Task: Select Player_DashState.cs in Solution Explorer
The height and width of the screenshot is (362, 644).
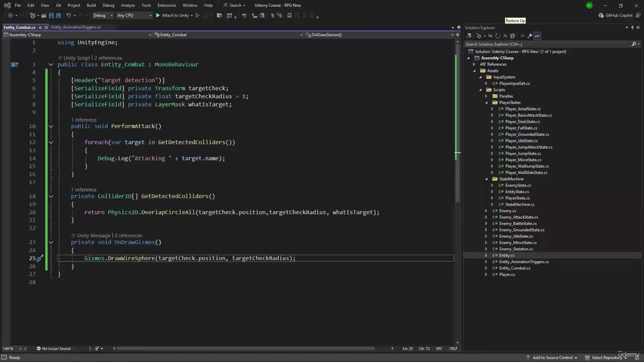Action: [522, 122]
